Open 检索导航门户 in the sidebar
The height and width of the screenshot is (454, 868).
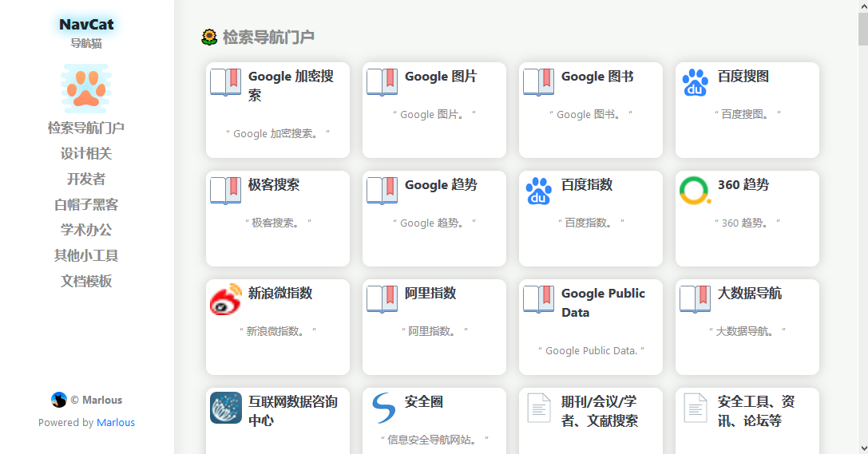click(x=86, y=128)
